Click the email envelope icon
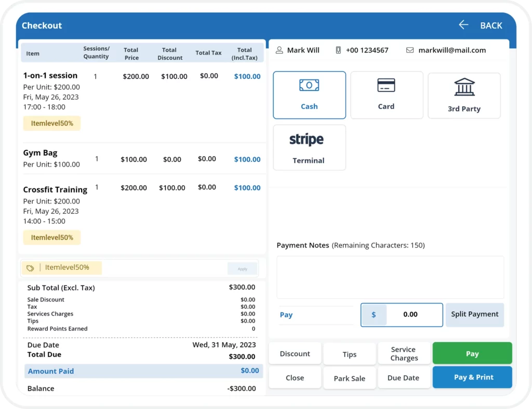 click(410, 50)
